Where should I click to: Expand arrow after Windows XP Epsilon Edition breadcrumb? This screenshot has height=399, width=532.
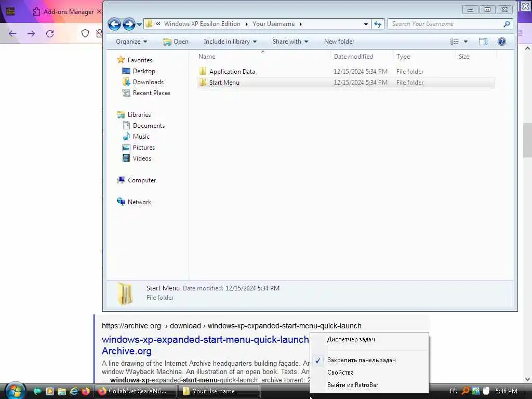[x=246, y=24]
